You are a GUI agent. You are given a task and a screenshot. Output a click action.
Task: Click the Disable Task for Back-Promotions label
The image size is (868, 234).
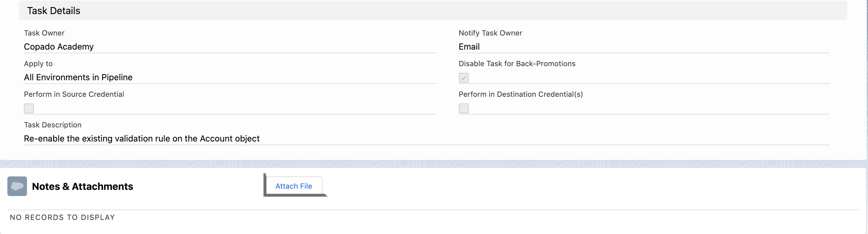(517, 64)
